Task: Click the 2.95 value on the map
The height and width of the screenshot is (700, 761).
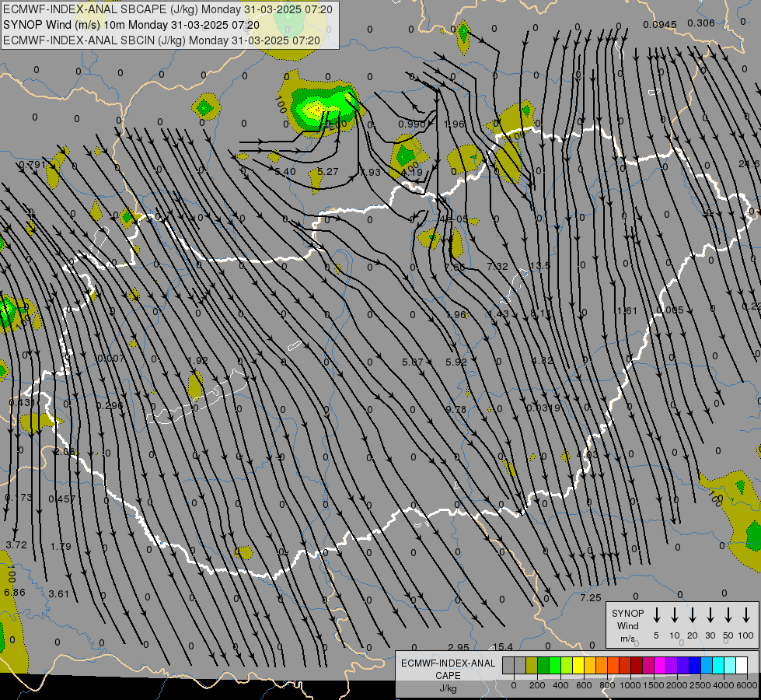Action: point(459,648)
